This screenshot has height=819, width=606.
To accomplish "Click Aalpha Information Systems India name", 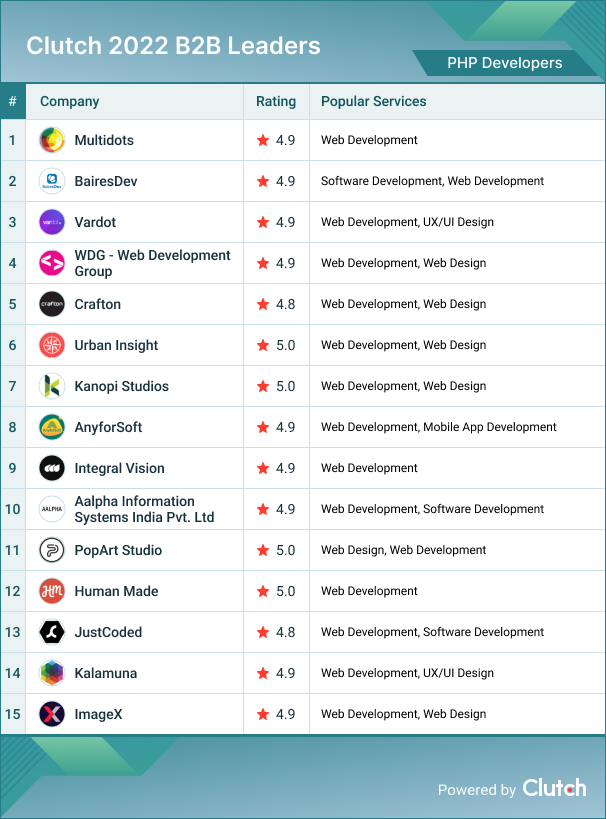I will pos(144,509).
